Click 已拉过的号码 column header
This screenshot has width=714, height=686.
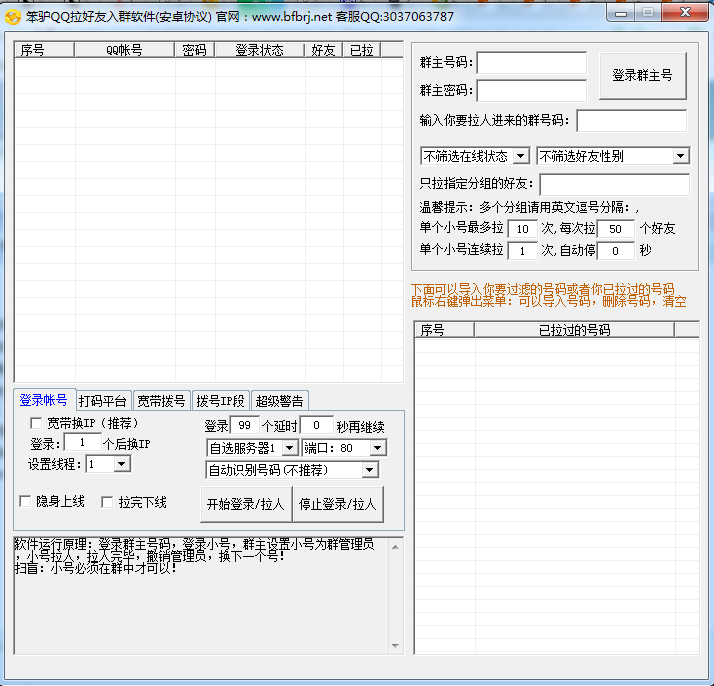(574, 330)
